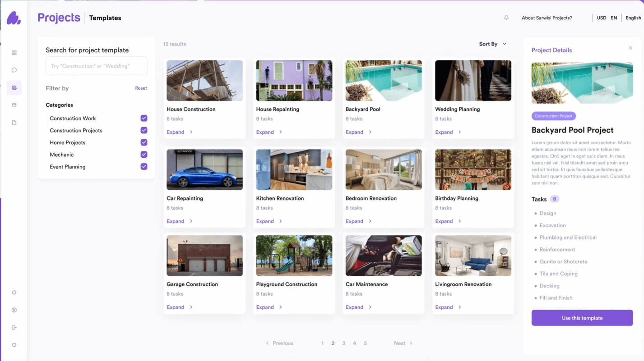Switch language via EN option

(x=614, y=18)
